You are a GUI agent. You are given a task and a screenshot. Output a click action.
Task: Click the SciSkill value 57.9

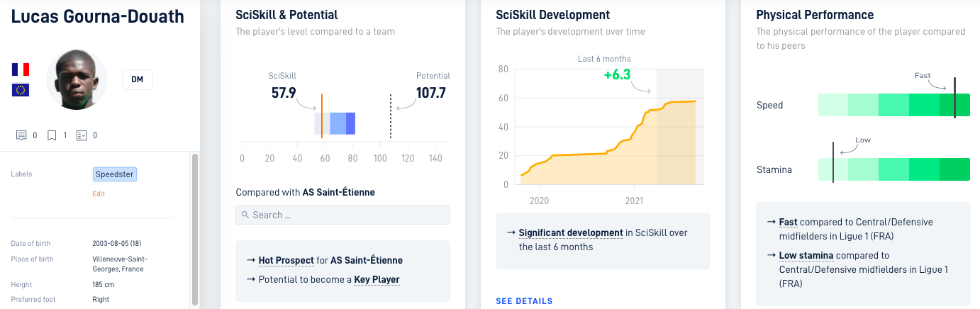point(284,92)
